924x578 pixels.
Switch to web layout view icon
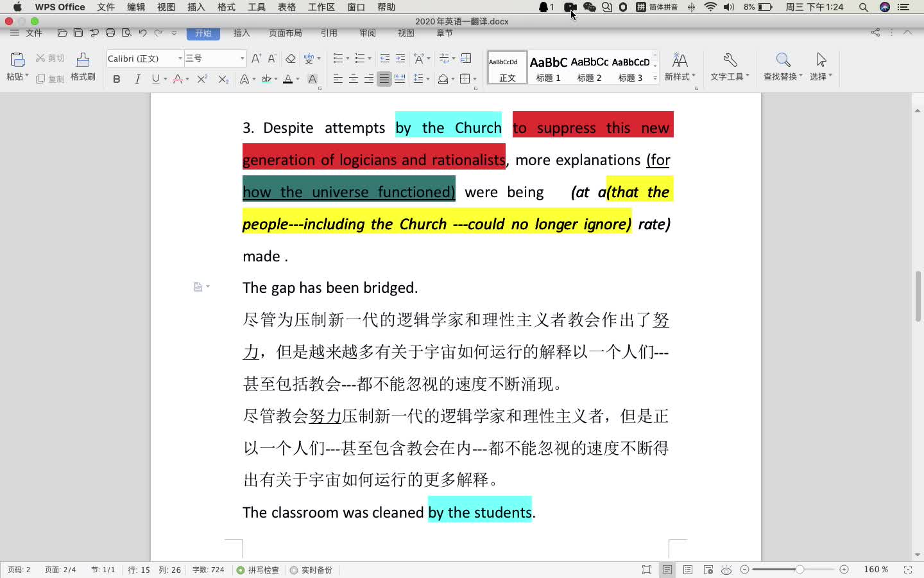pyautogui.click(x=708, y=570)
